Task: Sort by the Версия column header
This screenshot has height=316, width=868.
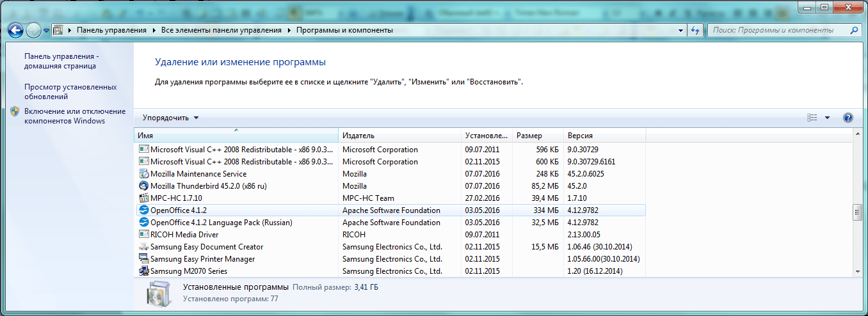Action: pyautogui.click(x=604, y=136)
